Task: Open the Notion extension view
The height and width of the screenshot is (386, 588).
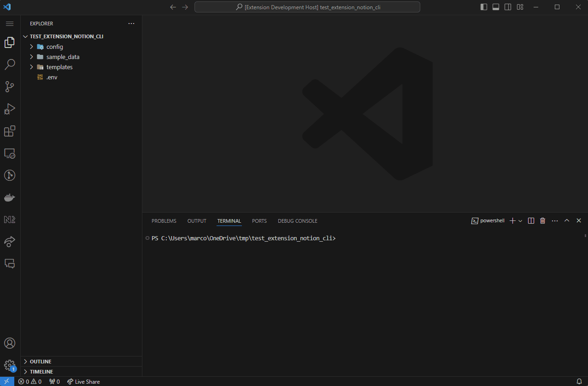Action: [10, 220]
